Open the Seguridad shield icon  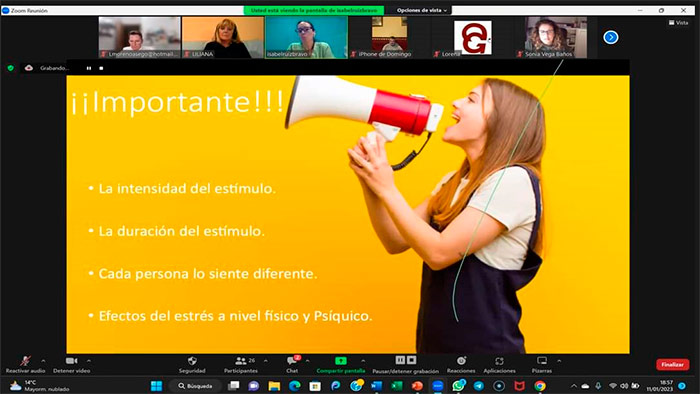(x=192, y=361)
